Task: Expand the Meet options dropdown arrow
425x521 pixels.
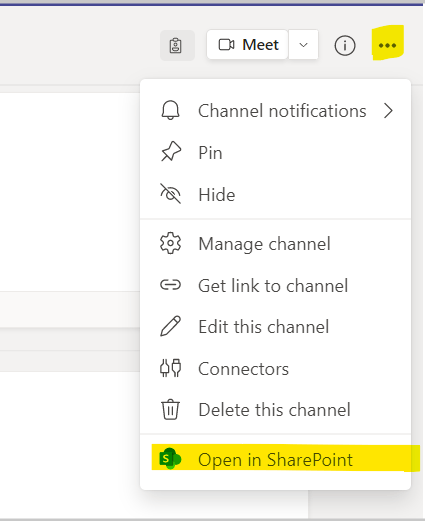Action: click(x=303, y=45)
